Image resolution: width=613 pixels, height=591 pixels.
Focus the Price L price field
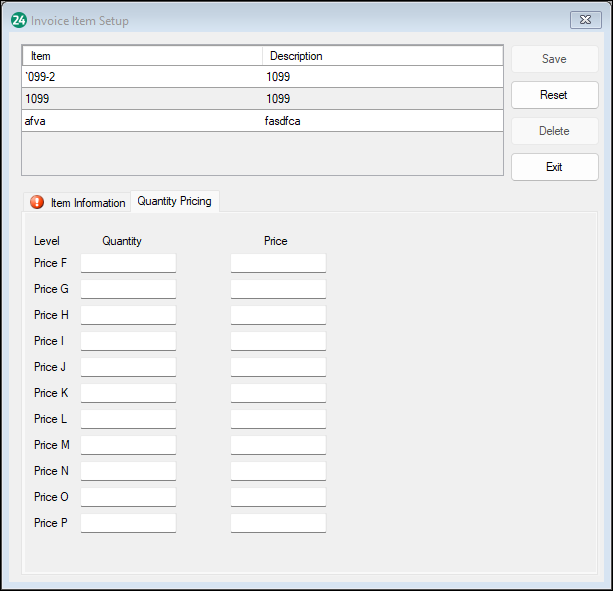pyautogui.click(x=278, y=419)
